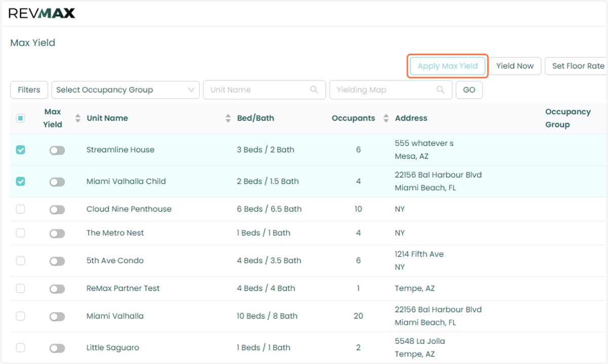Focus the Unit Name search field
The width and height of the screenshot is (608, 364).
coord(264,90)
